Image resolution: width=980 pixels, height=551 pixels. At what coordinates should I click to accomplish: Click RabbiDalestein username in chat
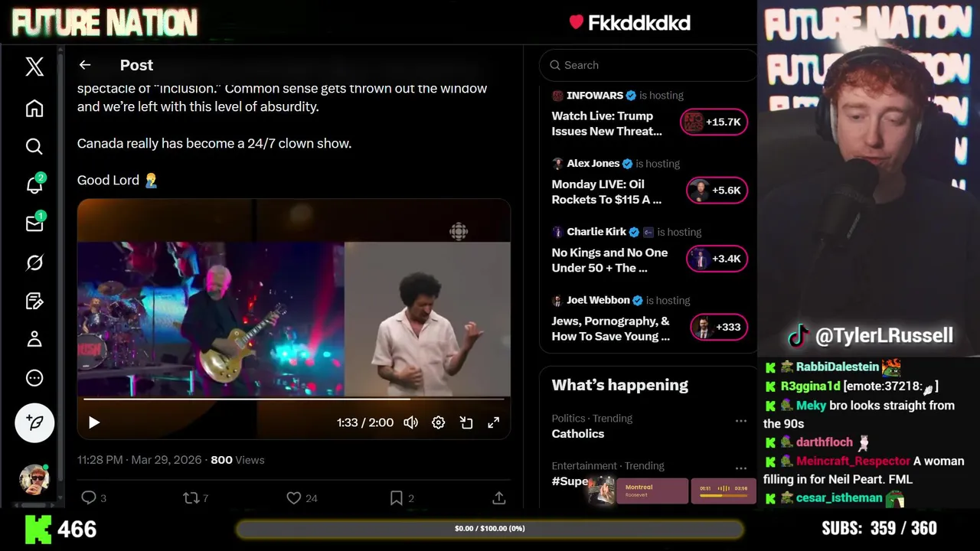pyautogui.click(x=838, y=367)
